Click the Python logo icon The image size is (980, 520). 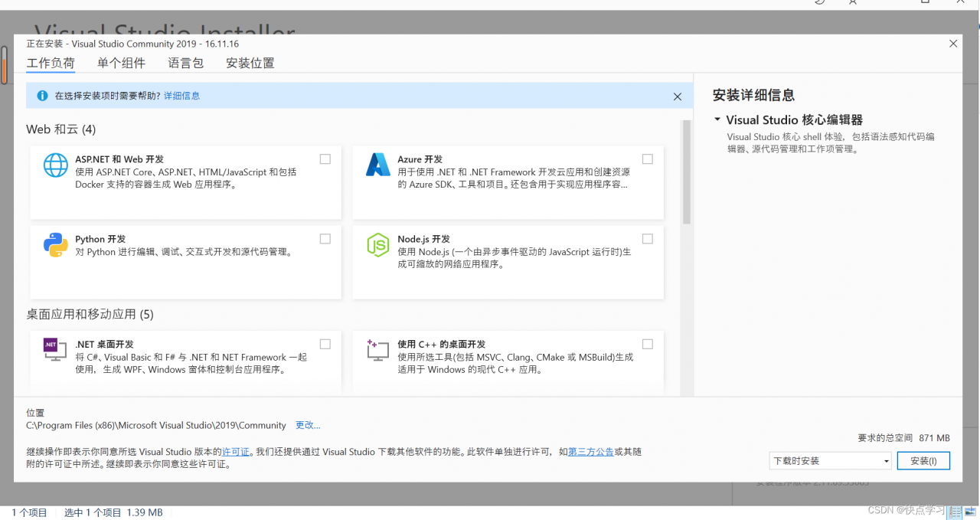(x=56, y=245)
